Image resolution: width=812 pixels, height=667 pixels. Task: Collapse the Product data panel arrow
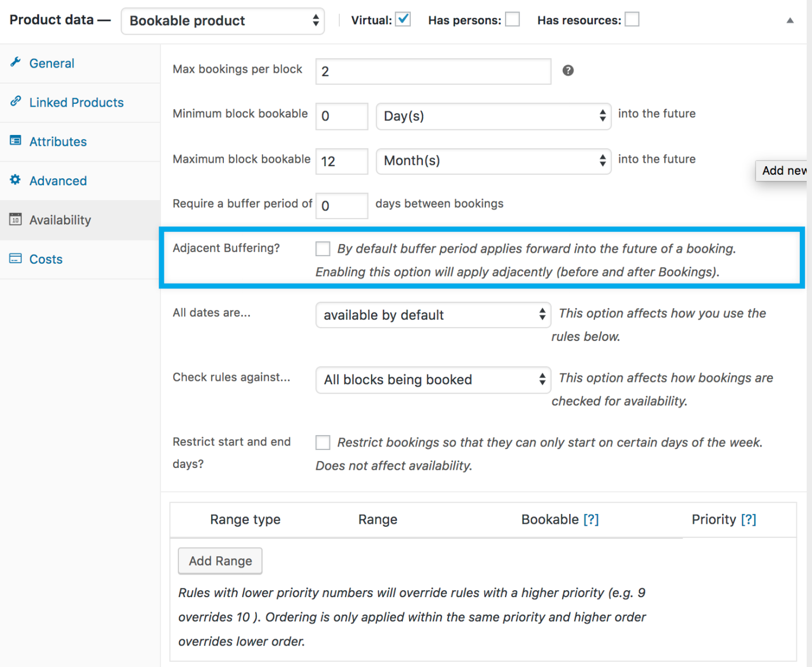[790, 20]
